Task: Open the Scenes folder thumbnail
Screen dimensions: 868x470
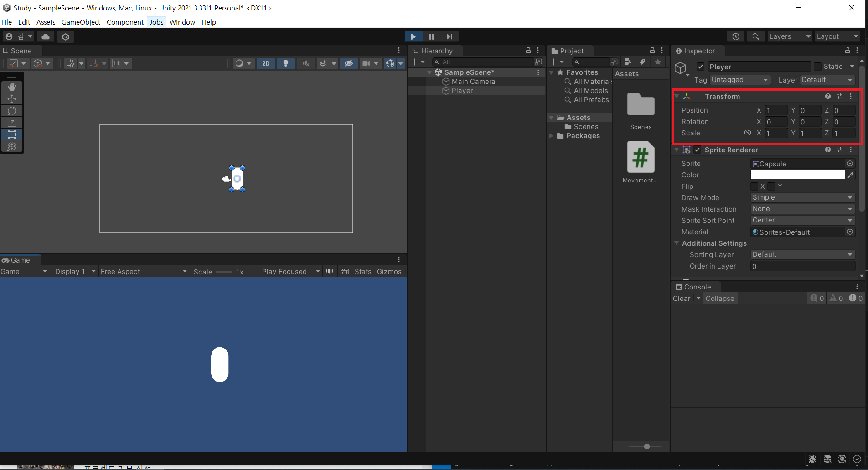Action: 641,104
